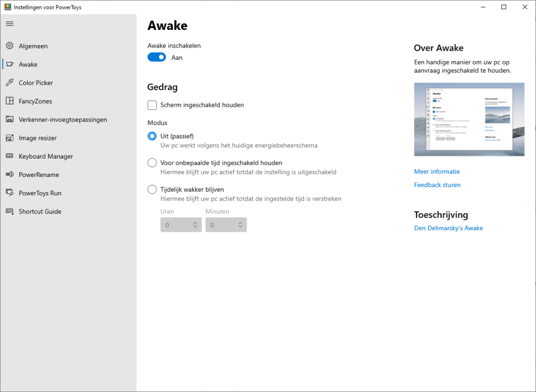Open Den Delimarsky's Awake link
This screenshot has width=536, height=392.
pyautogui.click(x=449, y=228)
